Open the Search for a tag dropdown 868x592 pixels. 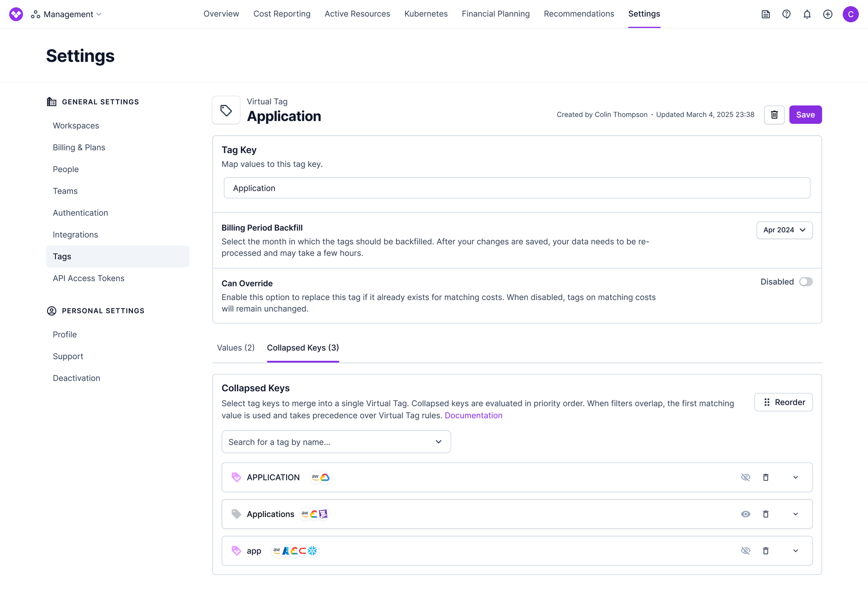(x=336, y=442)
